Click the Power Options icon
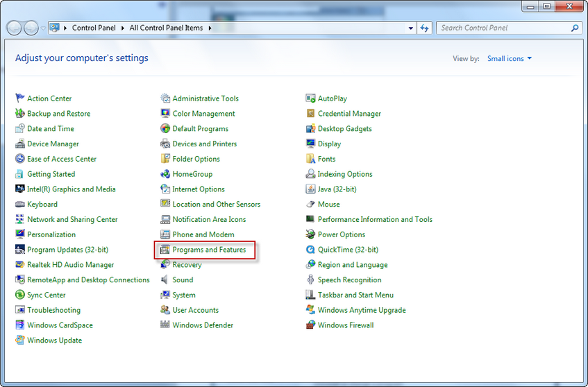Image resolution: width=588 pixels, height=387 pixels. point(310,234)
